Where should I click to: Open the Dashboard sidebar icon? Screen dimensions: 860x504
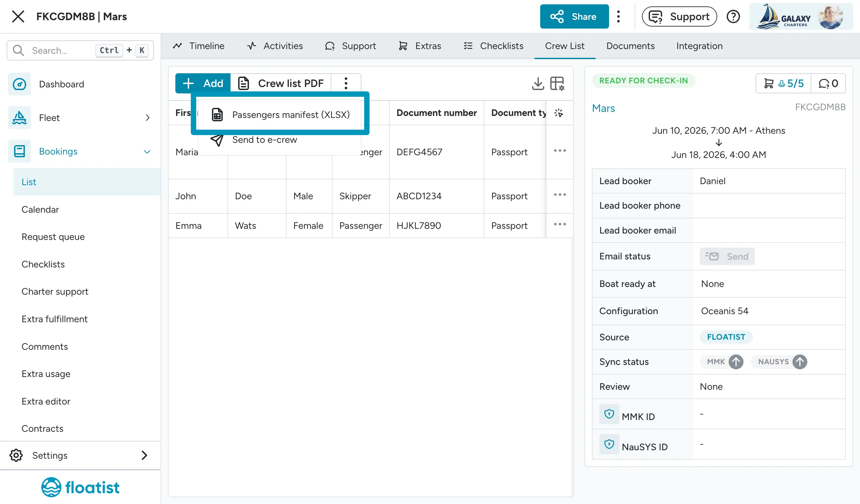[x=19, y=84]
